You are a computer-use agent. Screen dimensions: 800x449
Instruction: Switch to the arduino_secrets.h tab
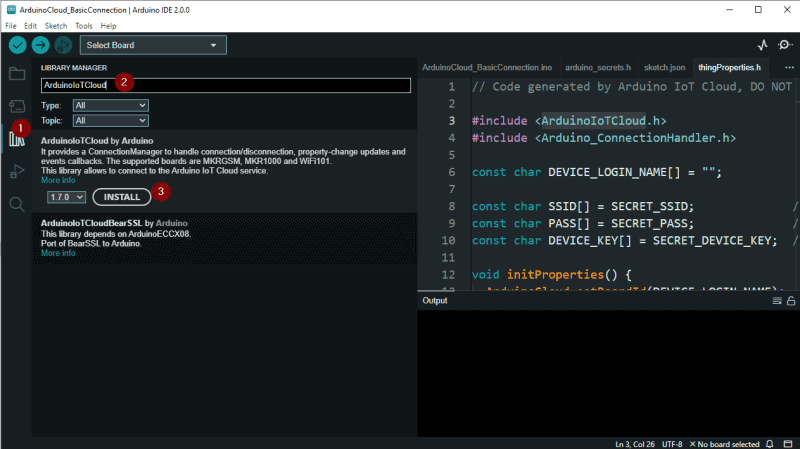[x=598, y=67]
